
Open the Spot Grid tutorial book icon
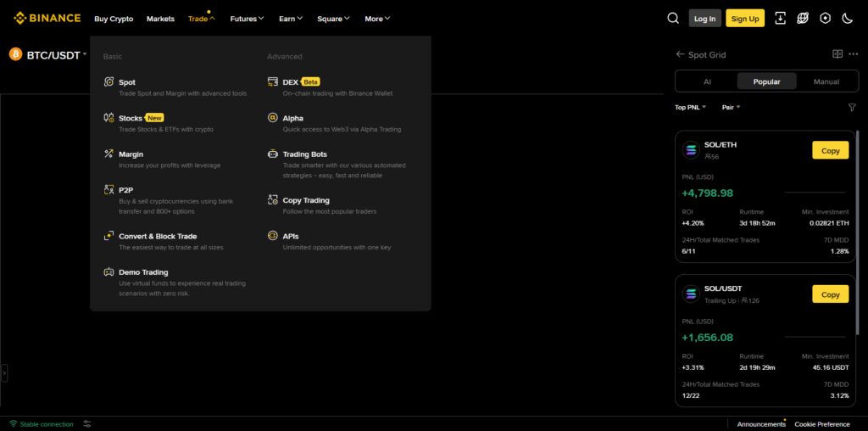click(837, 54)
